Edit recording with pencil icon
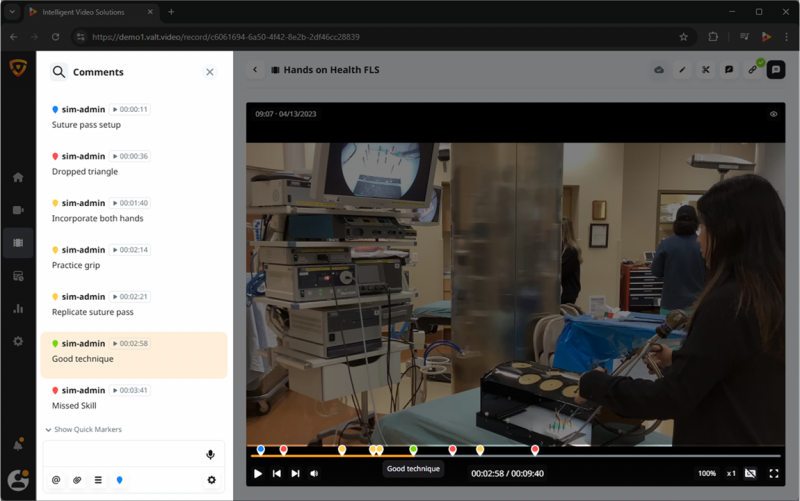This screenshot has width=800, height=501. pos(682,70)
